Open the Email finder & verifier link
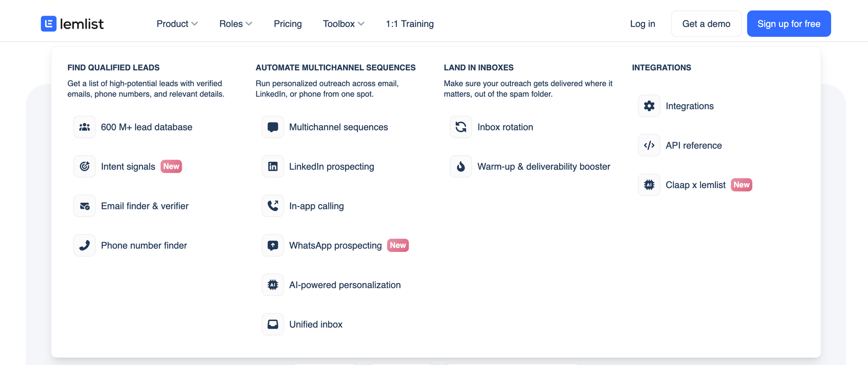Screen dimensions: 868x365 pos(145,206)
